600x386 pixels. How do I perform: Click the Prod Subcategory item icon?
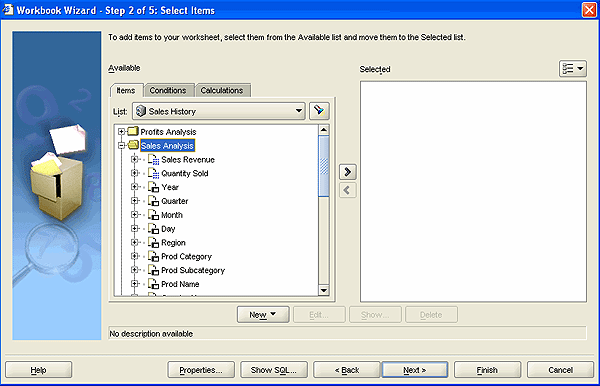(153, 270)
